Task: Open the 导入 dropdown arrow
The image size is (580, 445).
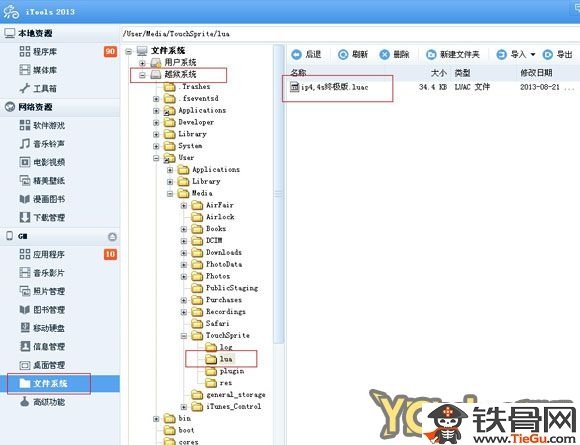Action: coord(533,54)
